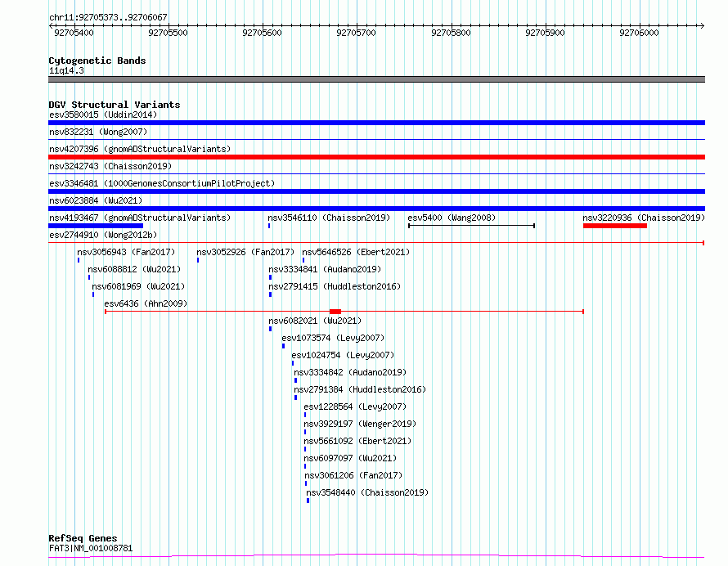Click nsv5646526 (Ebert2021) label
This screenshot has height=566, width=728.
356,252
